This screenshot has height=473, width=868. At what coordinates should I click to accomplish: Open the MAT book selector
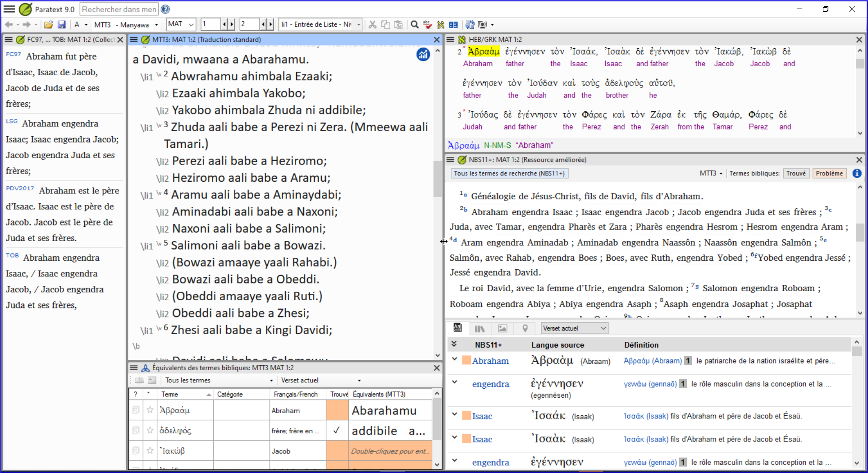[x=181, y=24]
